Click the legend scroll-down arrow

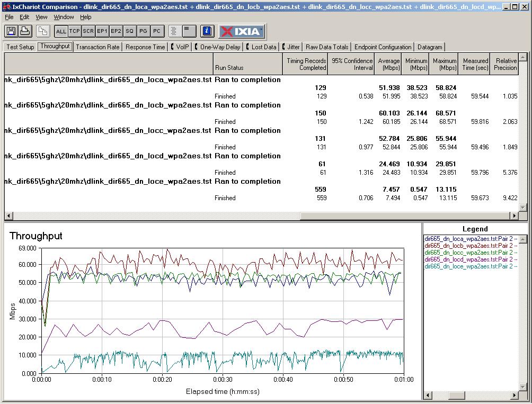(523, 387)
